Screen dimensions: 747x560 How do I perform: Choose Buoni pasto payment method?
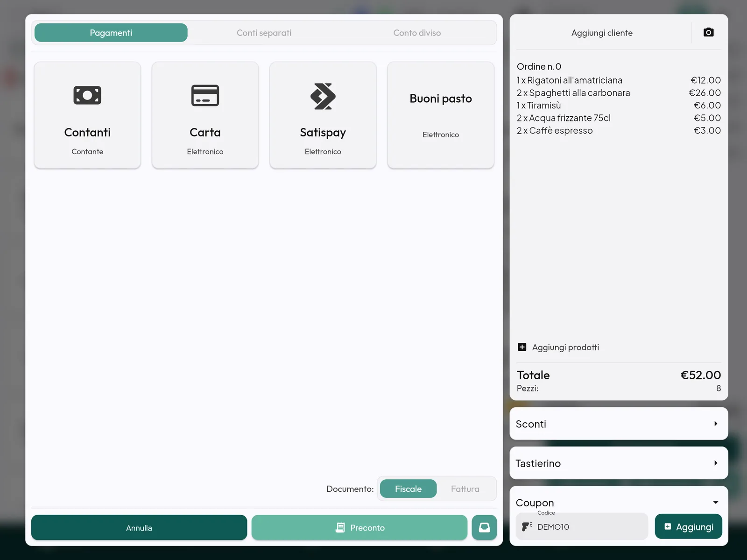[x=441, y=115]
